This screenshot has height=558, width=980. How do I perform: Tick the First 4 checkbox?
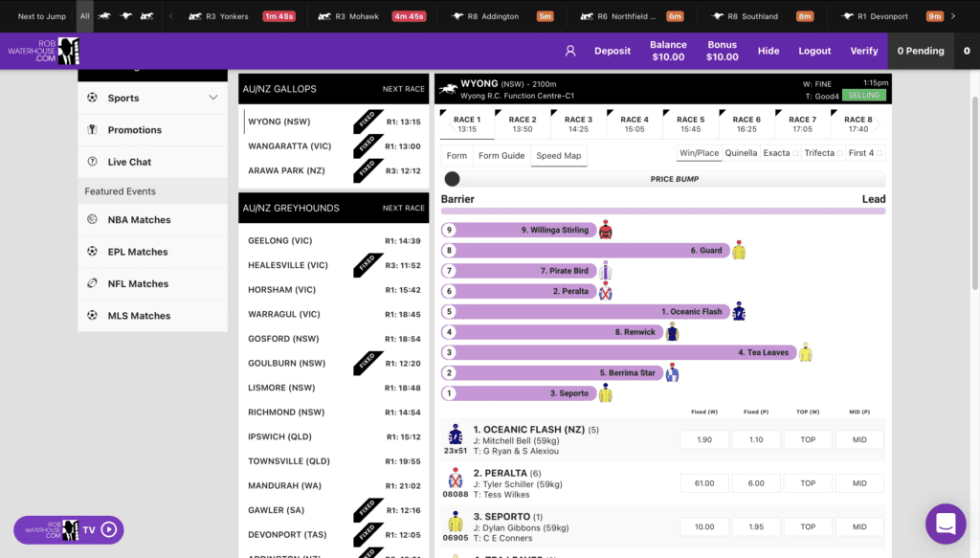[880, 153]
